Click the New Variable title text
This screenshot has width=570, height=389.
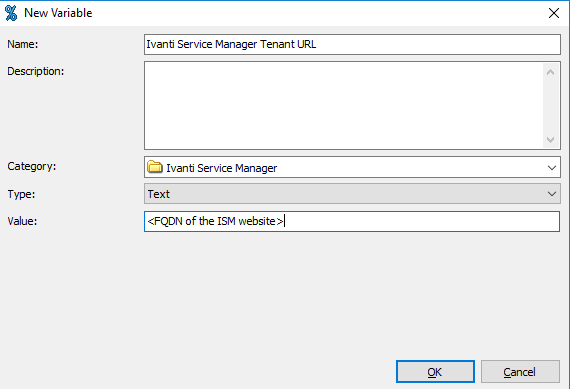pos(58,13)
